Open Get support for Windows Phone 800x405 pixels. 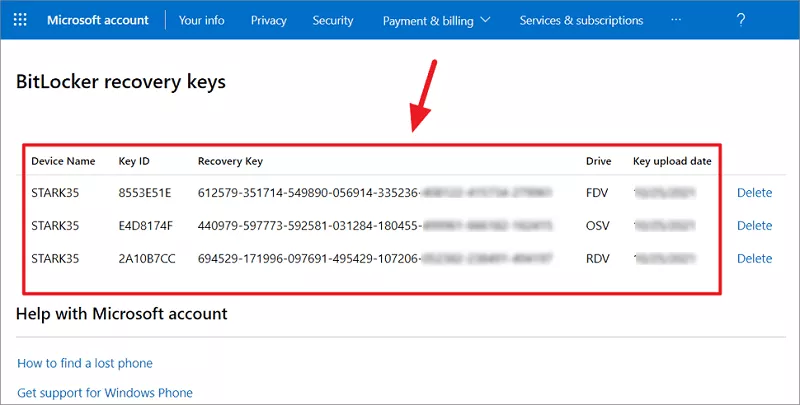point(105,393)
